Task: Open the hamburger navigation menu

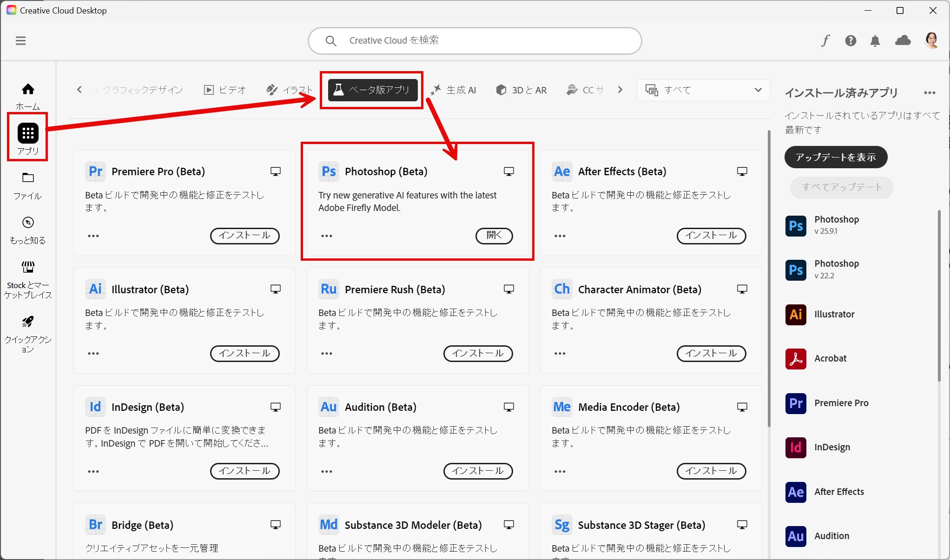Action: coord(20,41)
